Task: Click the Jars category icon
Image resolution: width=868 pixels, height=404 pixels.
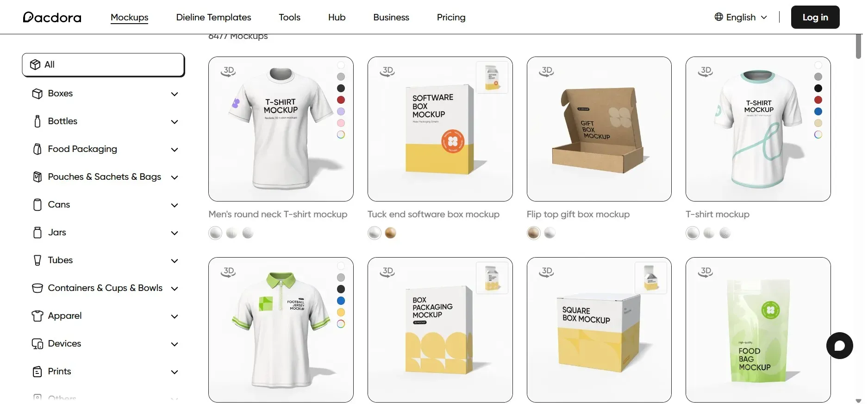Action: pyautogui.click(x=37, y=233)
